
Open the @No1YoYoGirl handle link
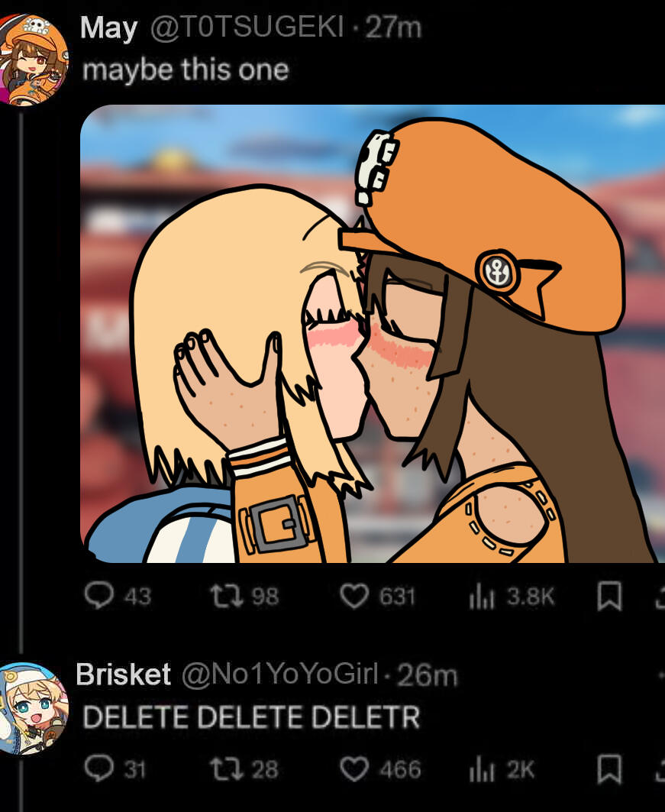pos(280,675)
